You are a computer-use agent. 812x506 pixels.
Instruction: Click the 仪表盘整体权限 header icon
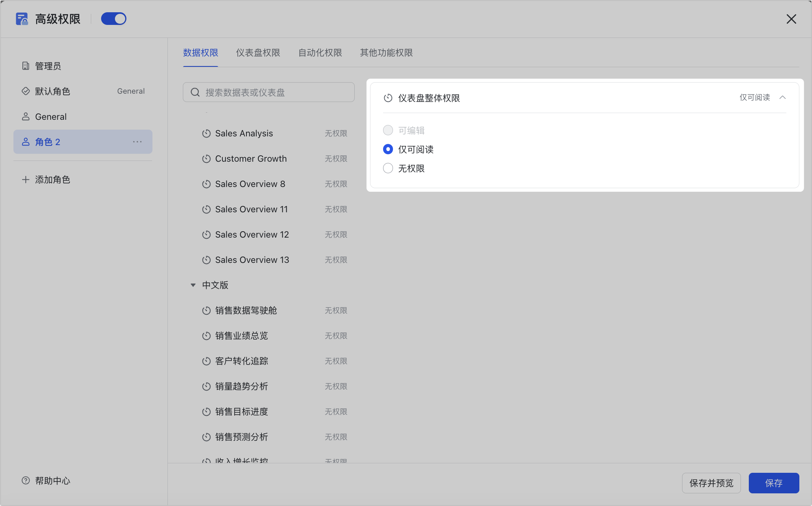[388, 98]
